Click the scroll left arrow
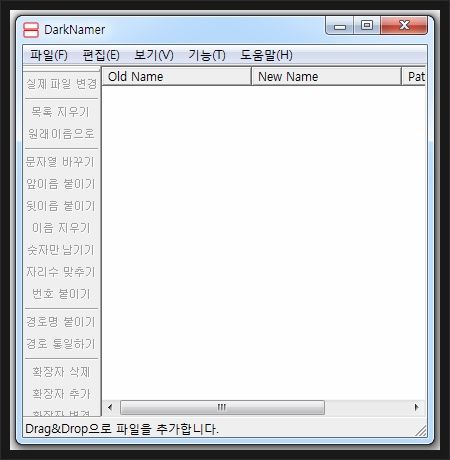 tap(110, 407)
